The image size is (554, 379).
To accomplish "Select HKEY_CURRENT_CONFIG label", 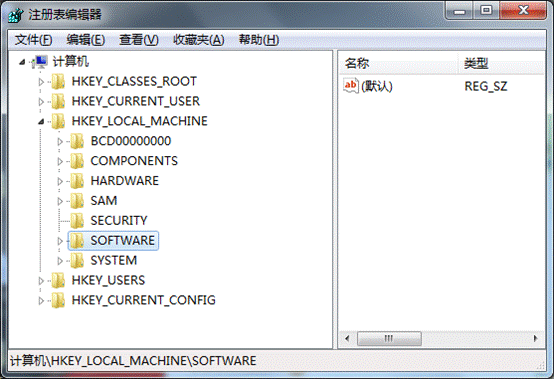I will [x=143, y=300].
